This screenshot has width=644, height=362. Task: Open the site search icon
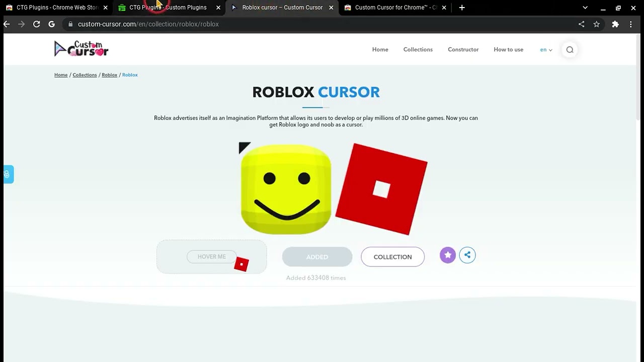coord(570,49)
